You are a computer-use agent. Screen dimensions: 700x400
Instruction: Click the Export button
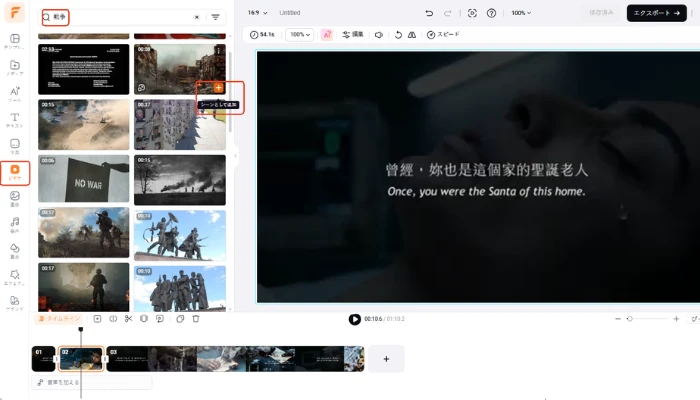click(x=656, y=13)
